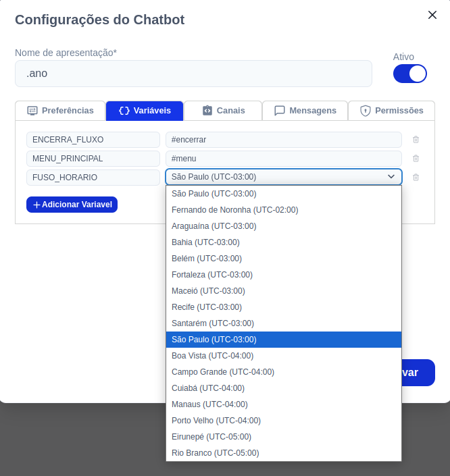Viewport: 450px width, 476px height.
Task: Click the partially hidden Salvar button
Action: (x=418, y=373)
